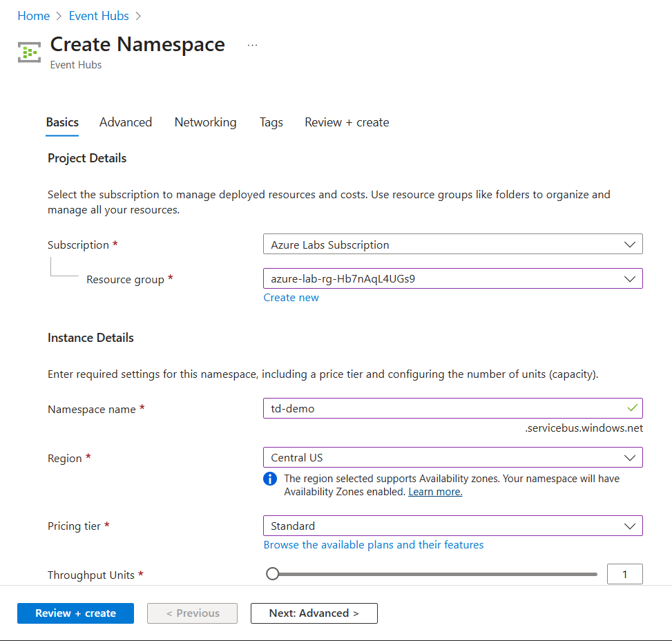Image resolution: width=672 pixels, height=641 pixels.
Task: Click the Event Hubs namespace icon
Action: click(x=29, y=52)
